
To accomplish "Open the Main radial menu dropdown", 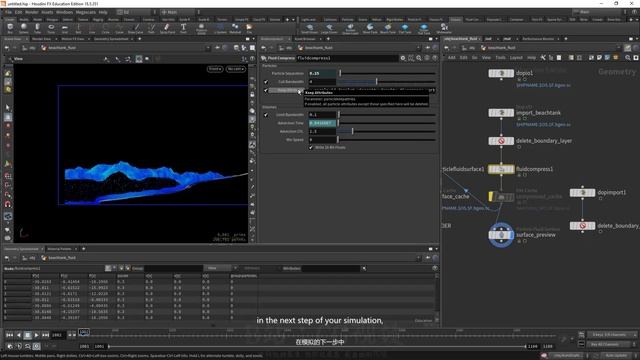I will point(177,12).
